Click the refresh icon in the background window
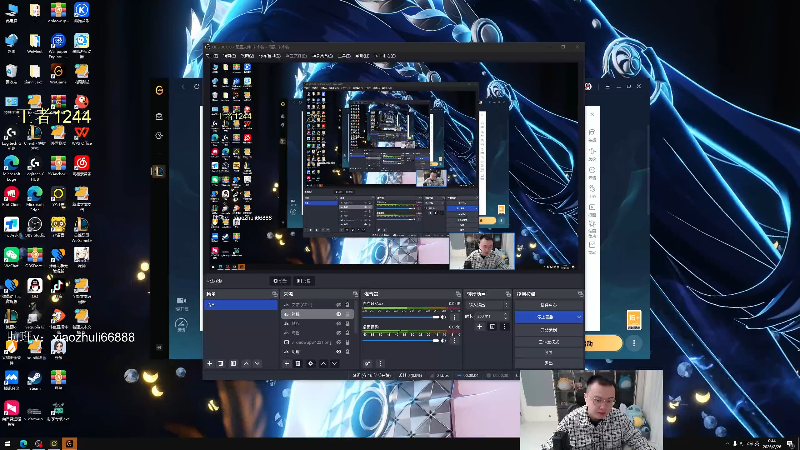The image size is (800, 450). pyautogui.click(x=196, y=87)
